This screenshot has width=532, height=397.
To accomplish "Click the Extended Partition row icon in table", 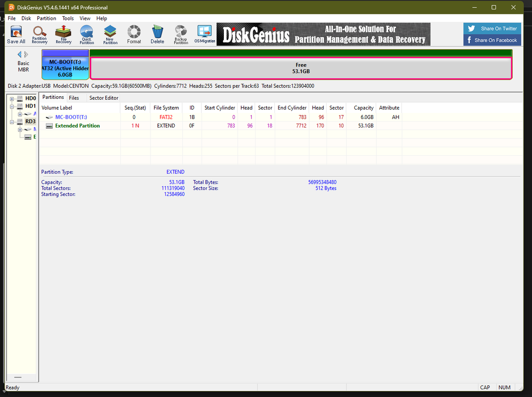I will tap(49, 126).
